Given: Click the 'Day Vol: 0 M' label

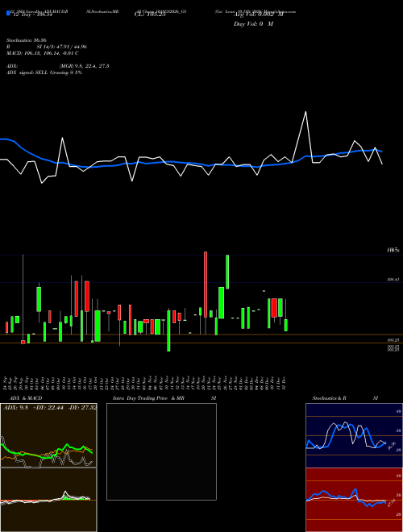Looking at the screenshot, I should coord(253,24).
